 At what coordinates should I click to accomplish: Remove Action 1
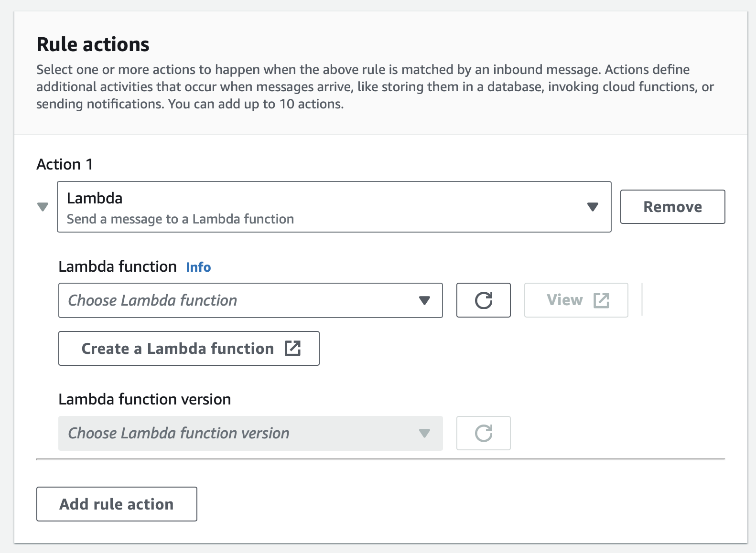(x=672, y=207)
